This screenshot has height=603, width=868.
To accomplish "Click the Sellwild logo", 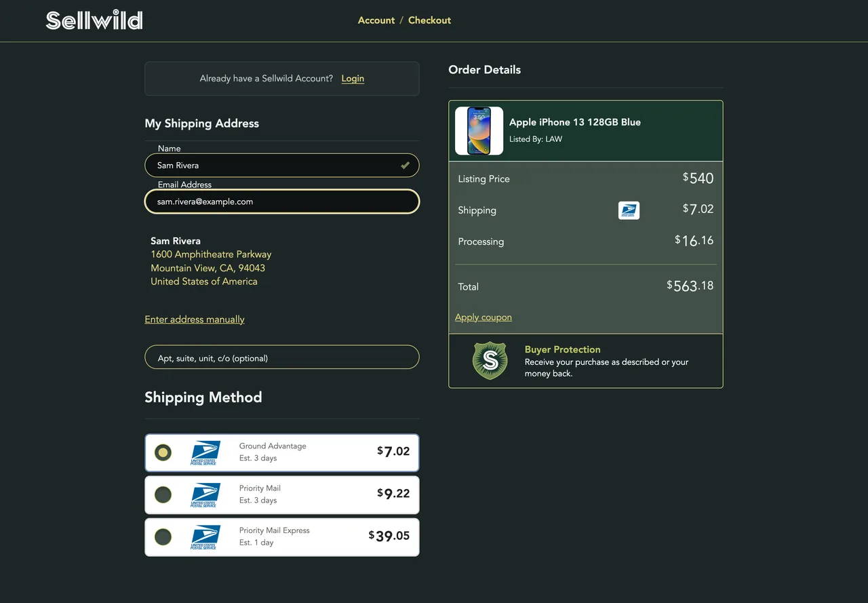I will 94,20.
